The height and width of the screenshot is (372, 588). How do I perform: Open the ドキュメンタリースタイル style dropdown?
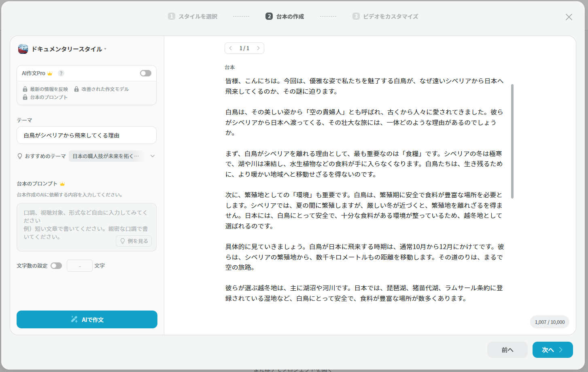(67, 49)
